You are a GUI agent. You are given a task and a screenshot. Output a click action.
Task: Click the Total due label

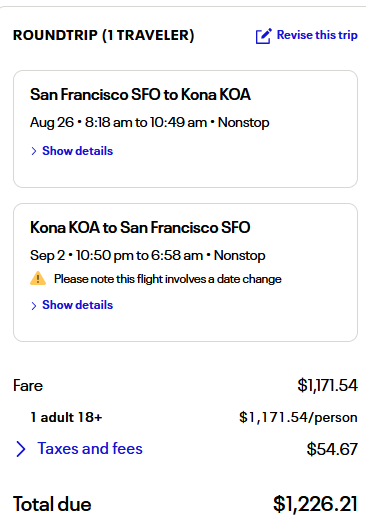[x=52, y=504]
